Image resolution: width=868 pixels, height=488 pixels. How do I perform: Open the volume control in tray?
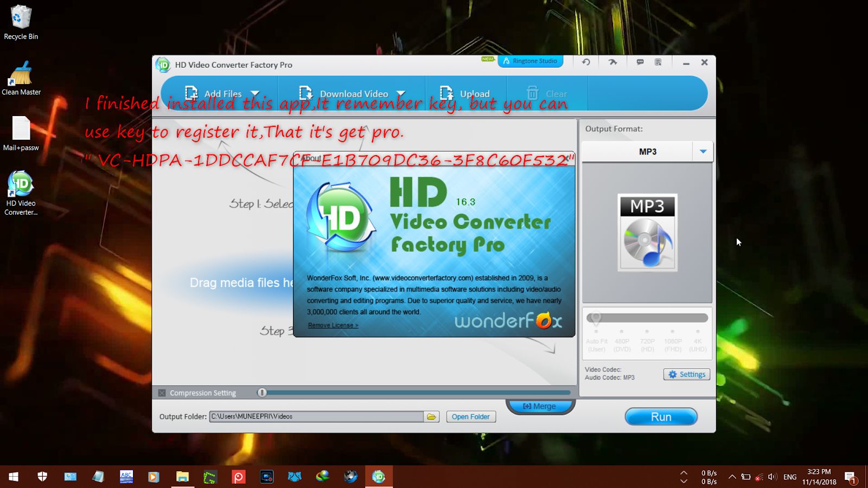click(x=773, y=477)
